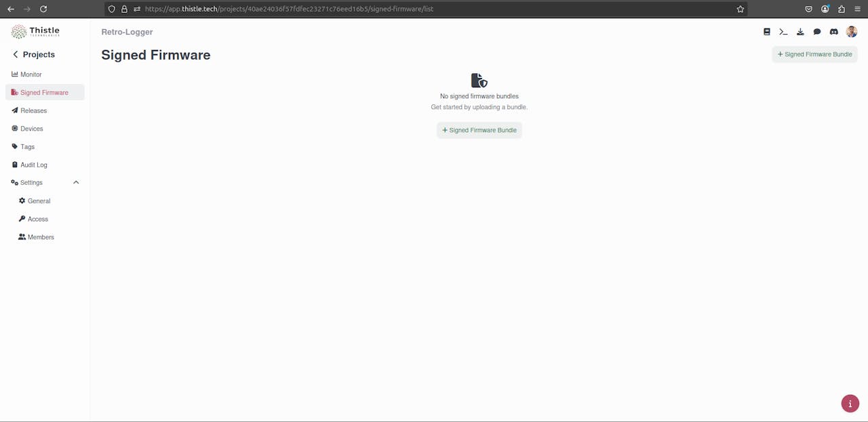Click the download icon in top bar

800,32
